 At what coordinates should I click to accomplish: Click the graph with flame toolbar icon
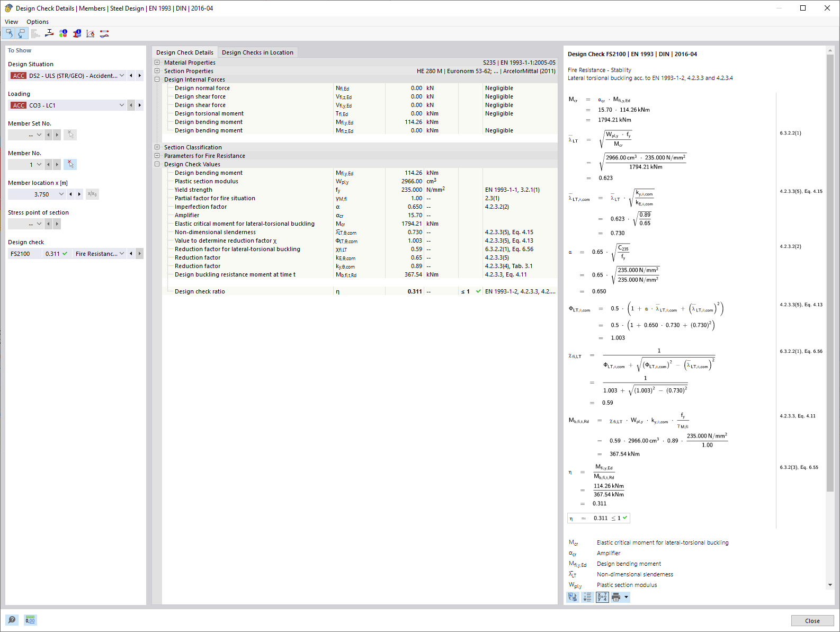tap(91, 33)
